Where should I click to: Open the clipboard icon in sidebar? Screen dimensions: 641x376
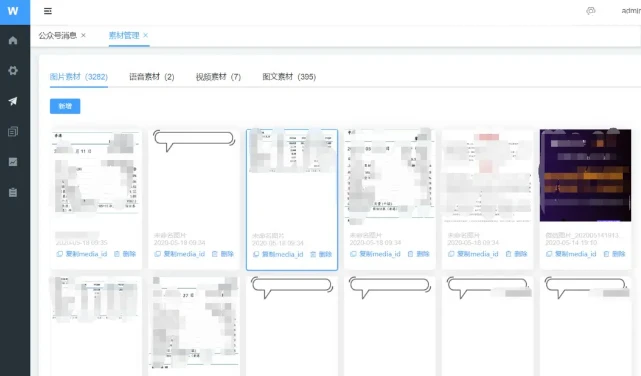[13, 192]
